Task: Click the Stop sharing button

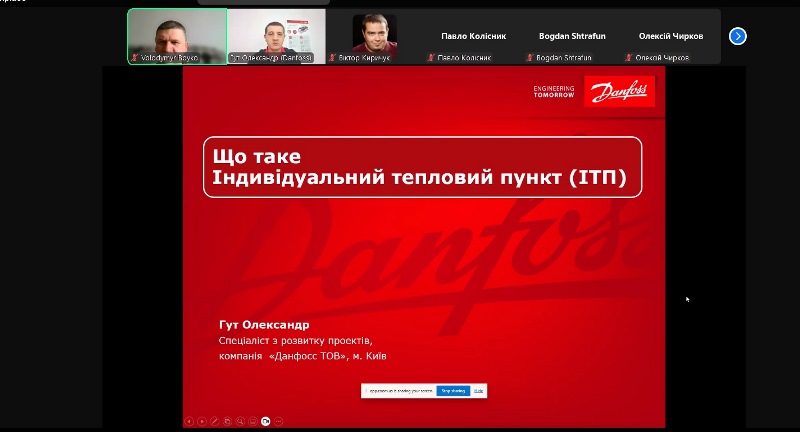Action: tap(453, 391)
